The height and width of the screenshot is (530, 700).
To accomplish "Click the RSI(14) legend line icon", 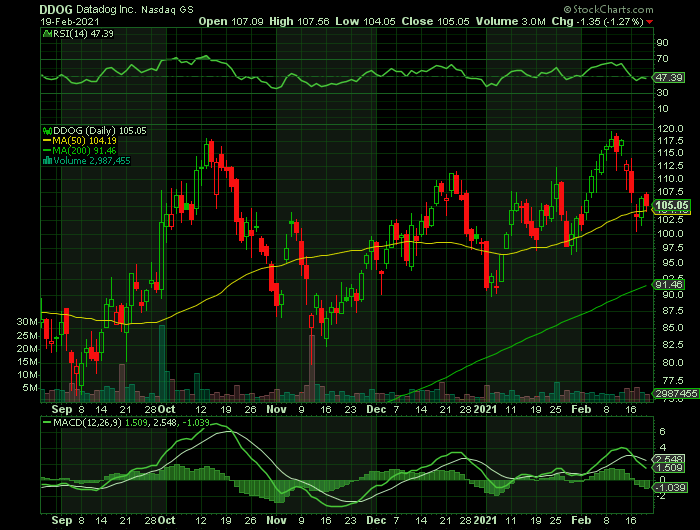I will [46, 34].
